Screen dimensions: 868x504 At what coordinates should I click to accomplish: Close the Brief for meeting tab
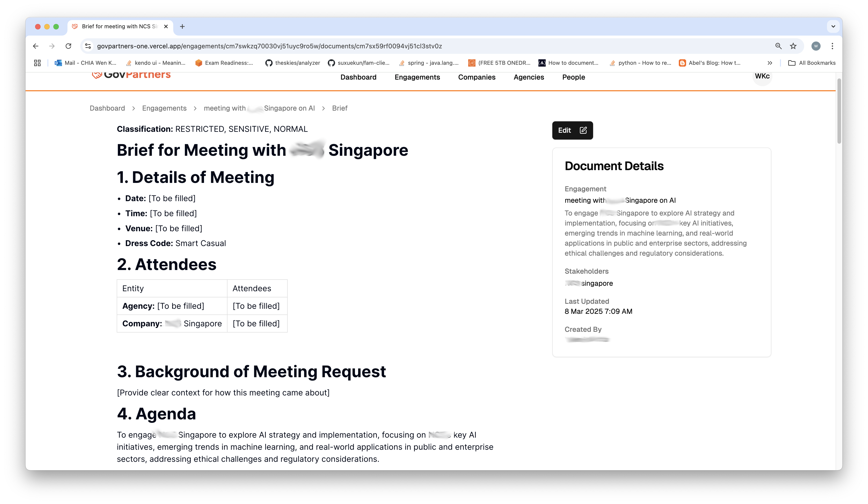click(x=166, y=26)
